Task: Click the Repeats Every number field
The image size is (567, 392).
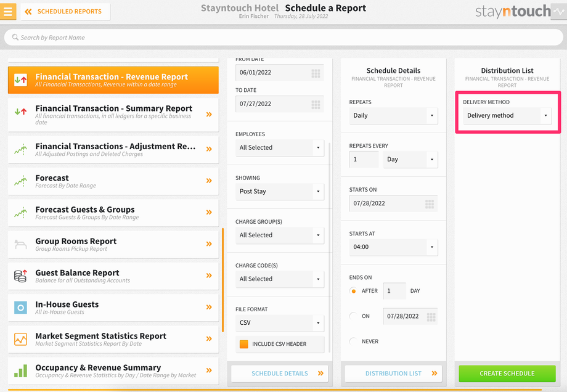Action: coord(364,160)
